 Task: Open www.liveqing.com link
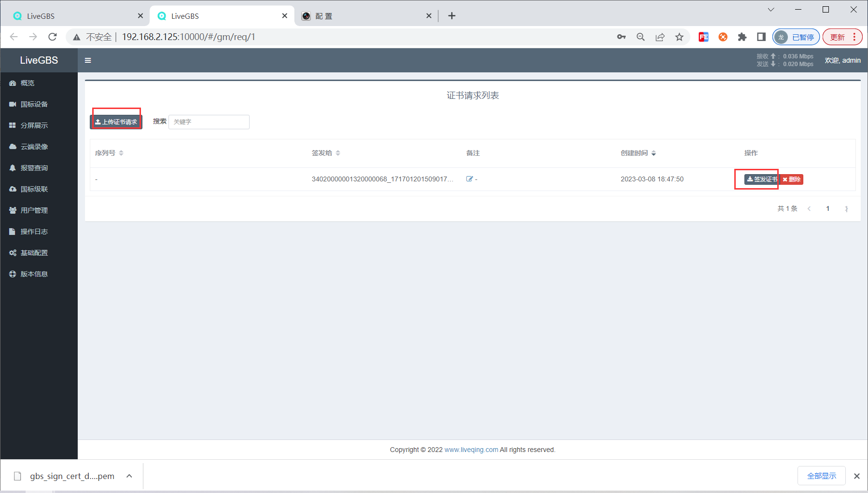coord(471,450)
